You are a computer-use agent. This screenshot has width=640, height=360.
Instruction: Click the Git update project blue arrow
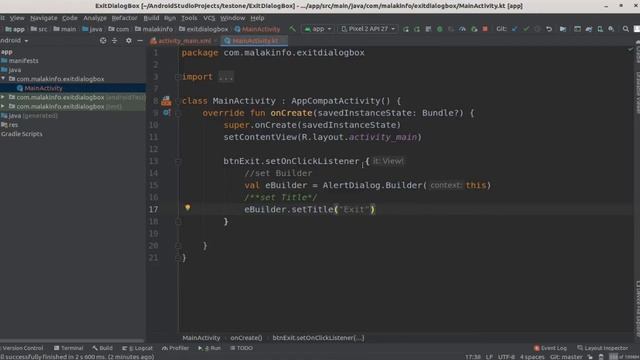point(514,29)
